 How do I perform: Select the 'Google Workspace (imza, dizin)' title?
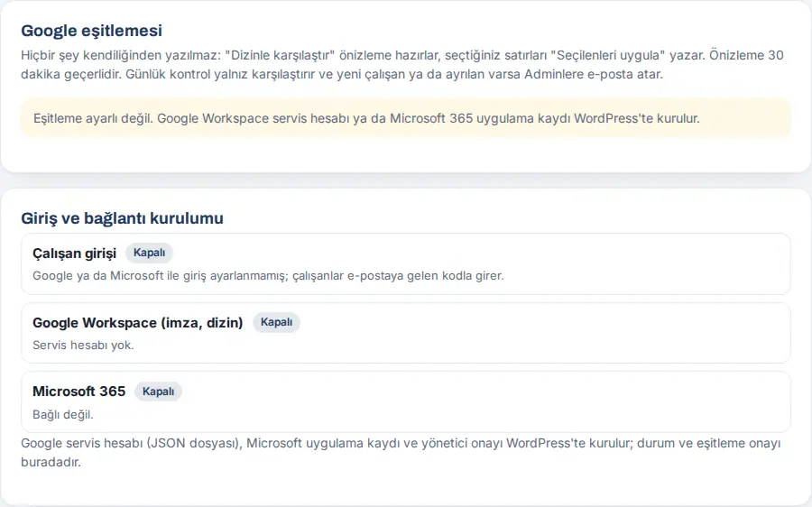click(137, 323)
